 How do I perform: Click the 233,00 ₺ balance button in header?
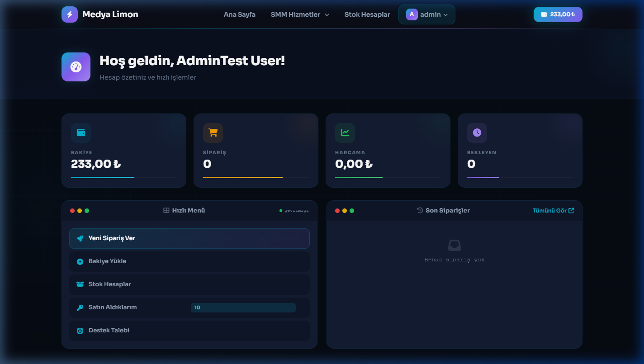pyautogui.click(x=558, y=14)
